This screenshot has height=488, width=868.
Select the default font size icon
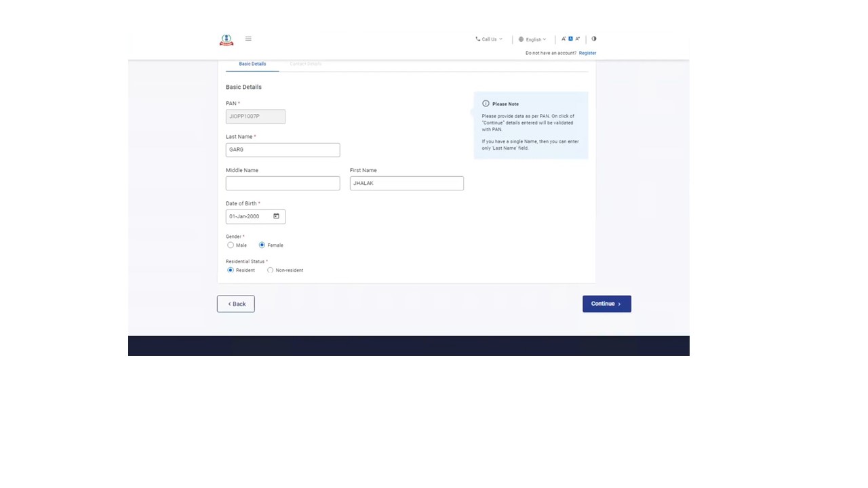[x=570, y=39]
